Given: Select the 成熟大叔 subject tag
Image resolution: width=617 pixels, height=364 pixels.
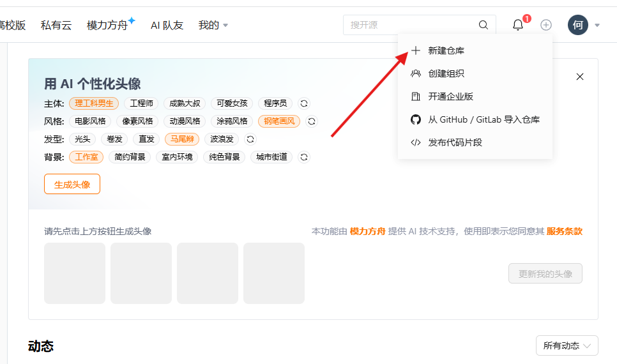Looking at the screenshot, I should point(185,103).
